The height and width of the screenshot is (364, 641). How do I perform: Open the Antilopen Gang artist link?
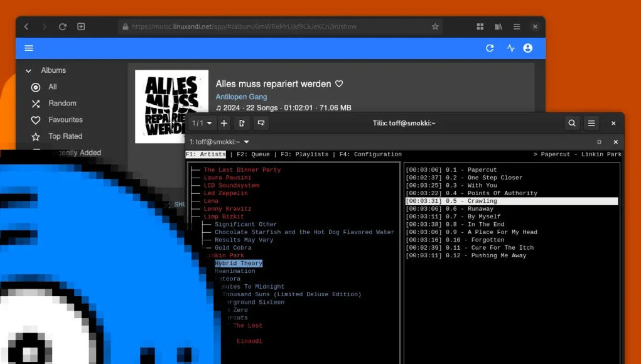coord(241,97)
